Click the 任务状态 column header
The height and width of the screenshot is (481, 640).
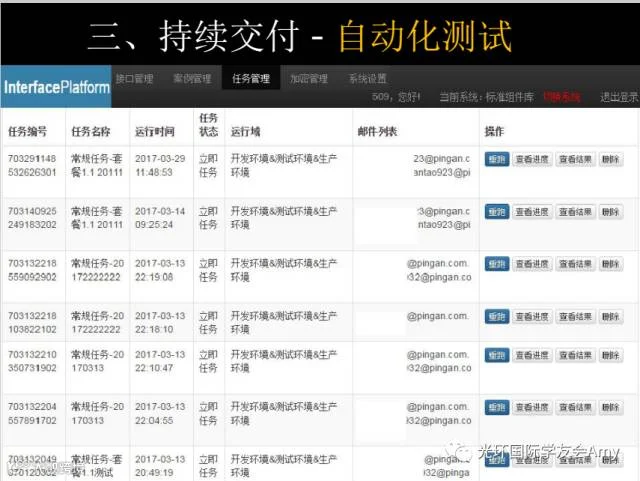[208, 125]
